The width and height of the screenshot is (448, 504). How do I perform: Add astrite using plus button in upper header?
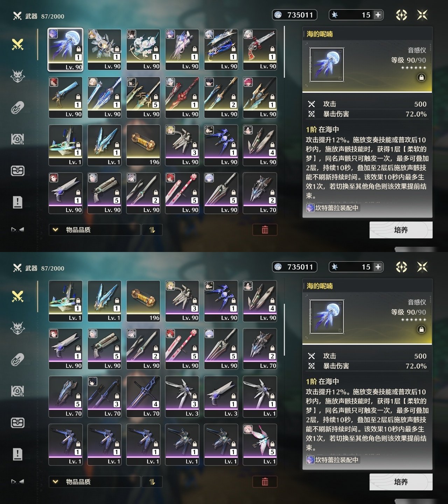pyautogui.click(x=378, y=15)
